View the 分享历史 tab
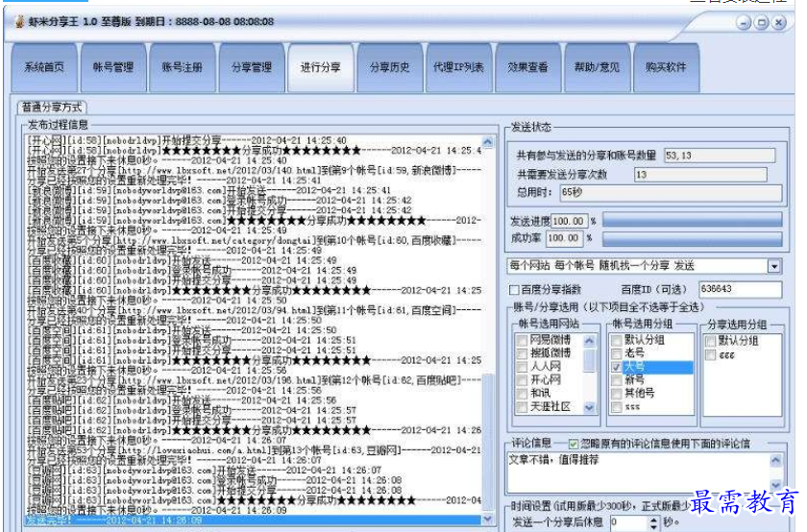807x532 pixels. pyautogui.click(x=390, y=67)
